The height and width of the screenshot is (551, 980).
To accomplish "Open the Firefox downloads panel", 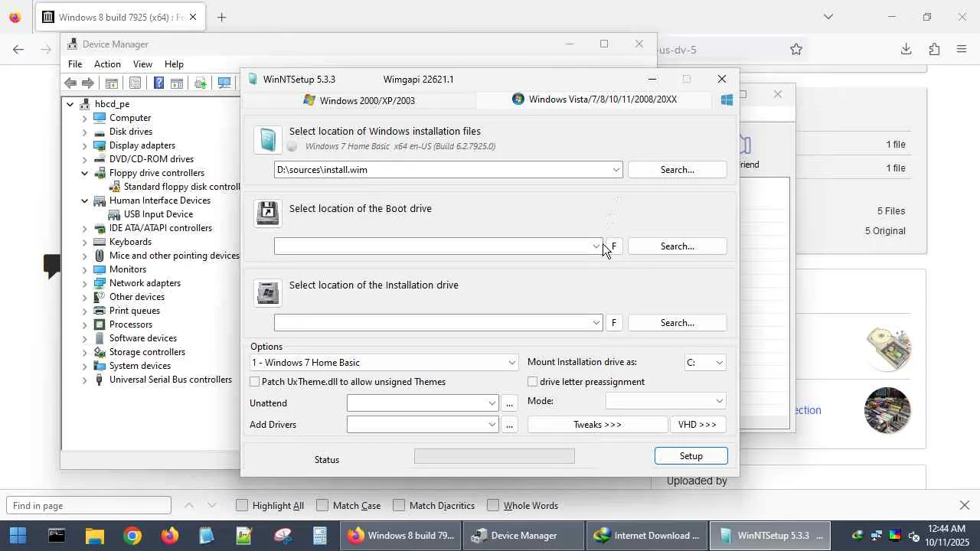I will (906, 50).
